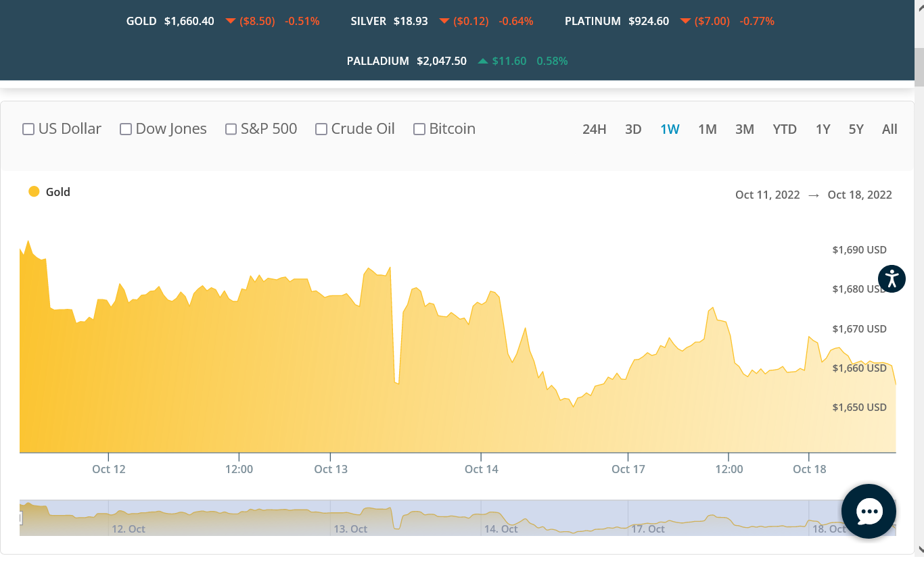Image resolution: width=924 pixels, height=563 pixels.
Task: Click the Oct 18, 2022 end date
Action: click(860, 195)
